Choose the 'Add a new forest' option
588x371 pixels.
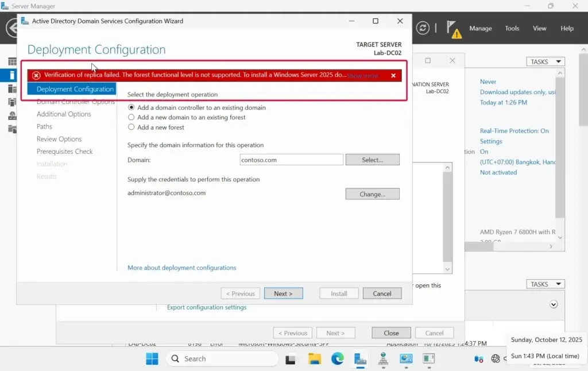131,127
